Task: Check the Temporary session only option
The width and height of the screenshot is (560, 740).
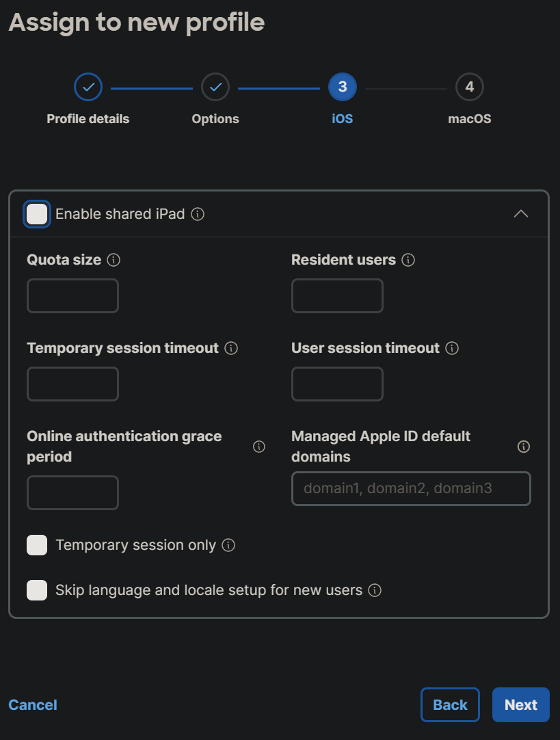Action: (x=36, y=545)
